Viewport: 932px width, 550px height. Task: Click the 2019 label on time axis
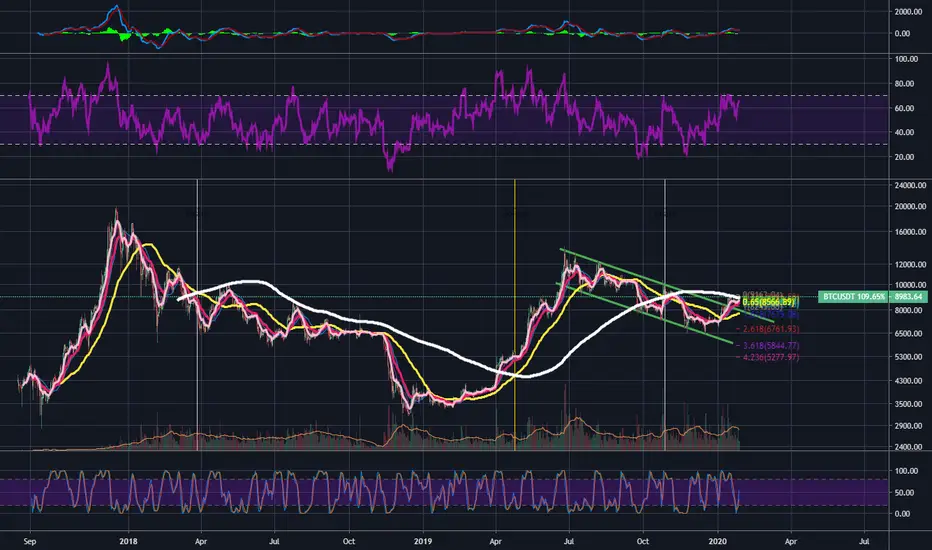[x=423, y=542]
